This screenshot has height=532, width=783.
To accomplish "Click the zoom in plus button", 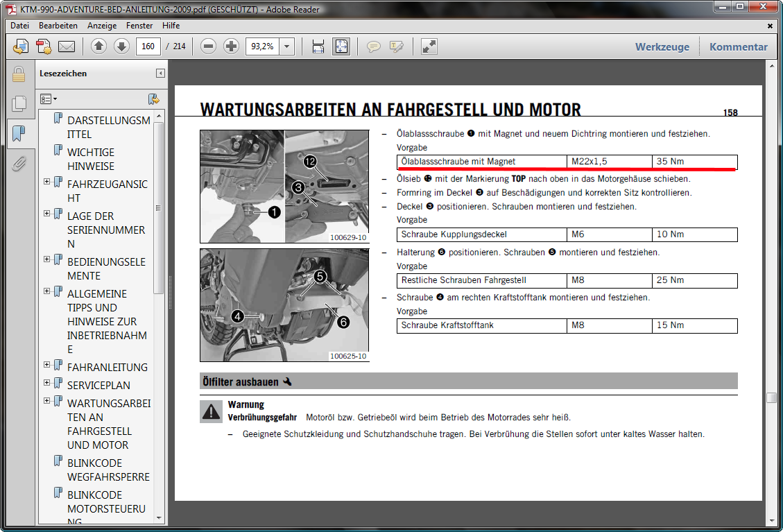I will click(232, 46).
